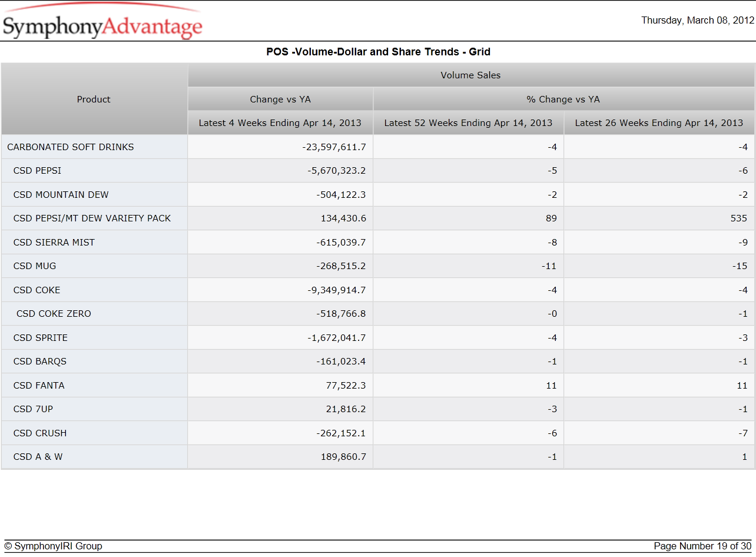Select the value -615,039.7
This screenshot has width=756, height=557.
click(341, 243)
